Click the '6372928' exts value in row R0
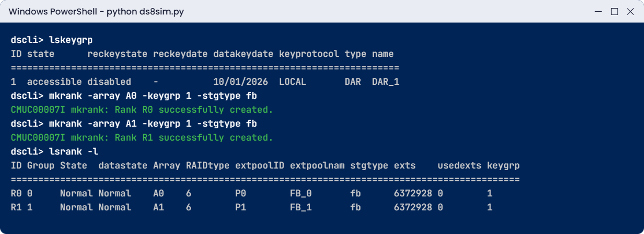Viewport: 644px width, 234px height. (413, 193)
